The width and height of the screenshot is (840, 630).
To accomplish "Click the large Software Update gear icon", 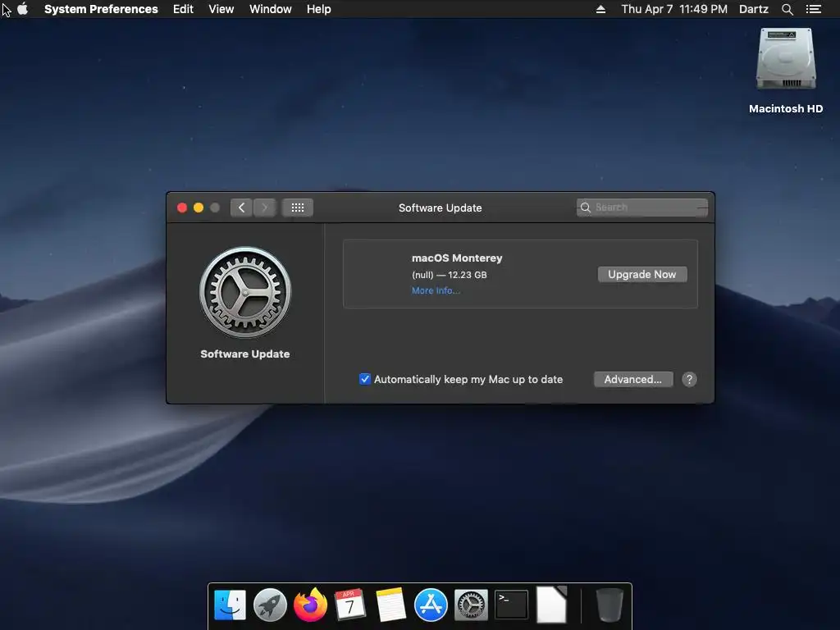I will (x=245, y=293).
